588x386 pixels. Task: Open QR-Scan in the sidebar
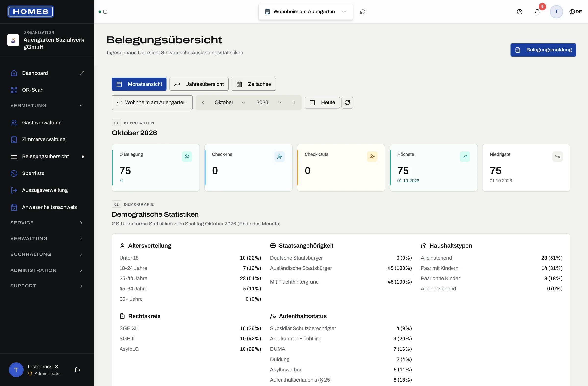tap(47, 90)
